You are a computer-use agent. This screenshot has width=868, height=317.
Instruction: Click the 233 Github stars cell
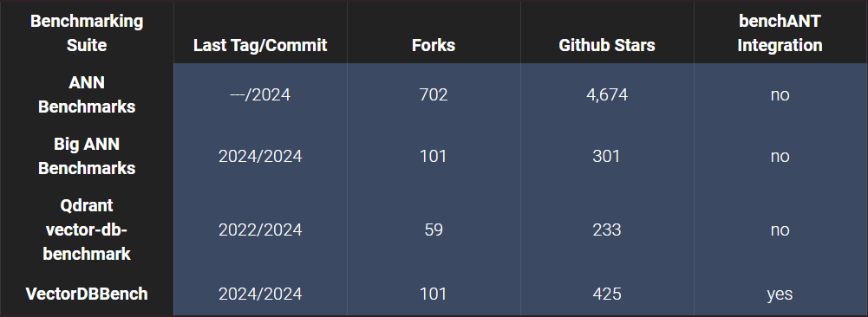[x=607, y=230]
